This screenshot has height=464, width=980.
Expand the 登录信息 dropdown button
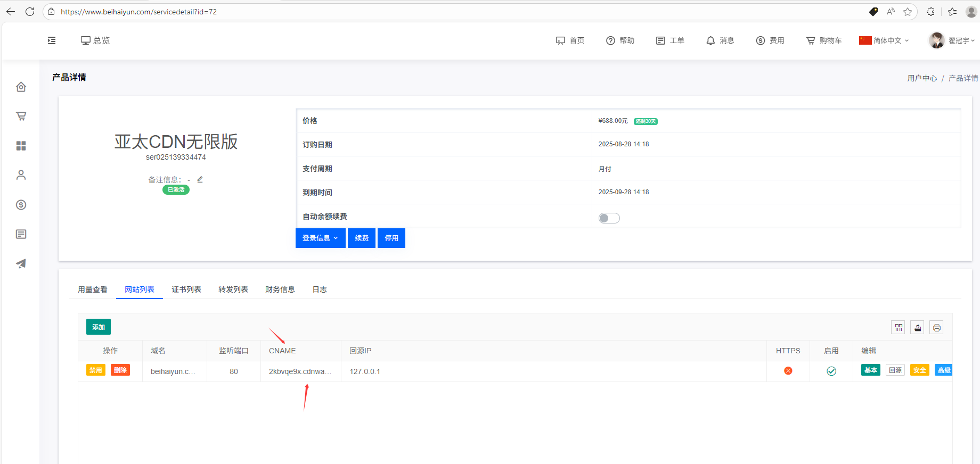pyautogui.click(x=320, y=238)
